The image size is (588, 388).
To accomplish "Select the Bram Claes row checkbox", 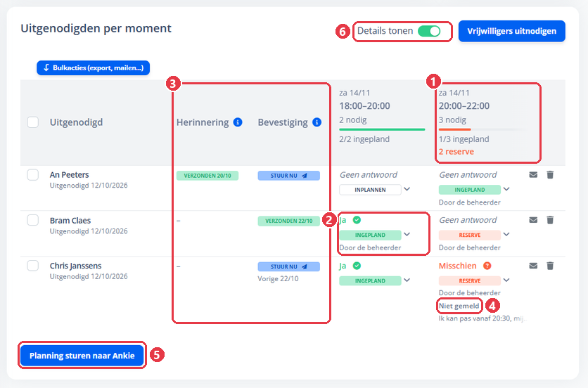I will pyautogui.click(x=33, y=220).
